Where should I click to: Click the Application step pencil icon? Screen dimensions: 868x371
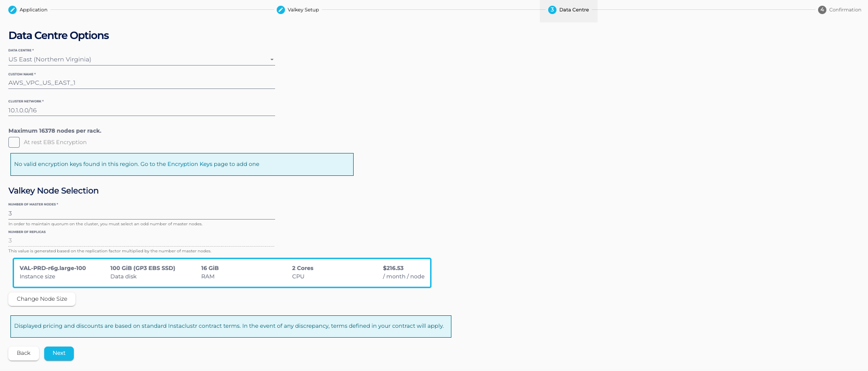(12, 10)
